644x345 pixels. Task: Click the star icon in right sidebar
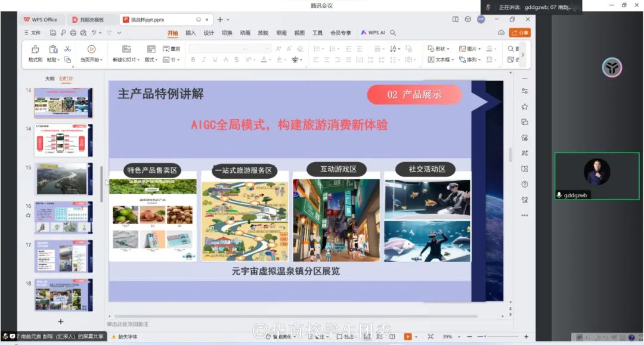(525, 107)
